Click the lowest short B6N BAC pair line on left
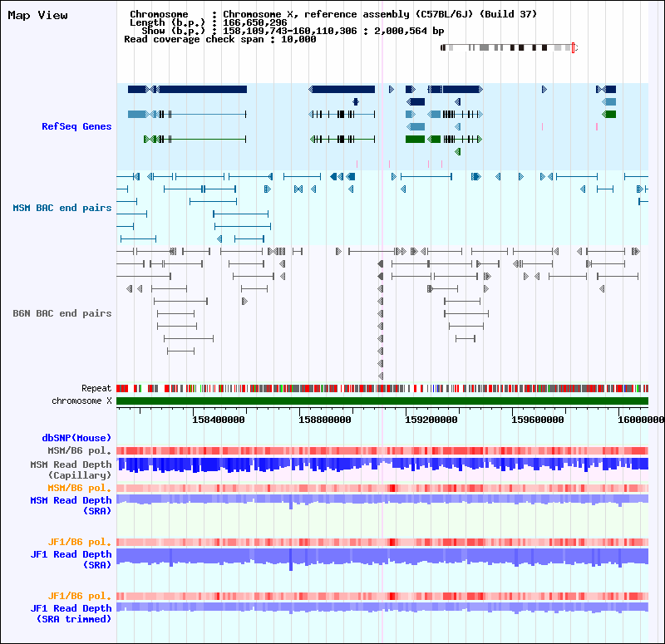 coord(180,351)
